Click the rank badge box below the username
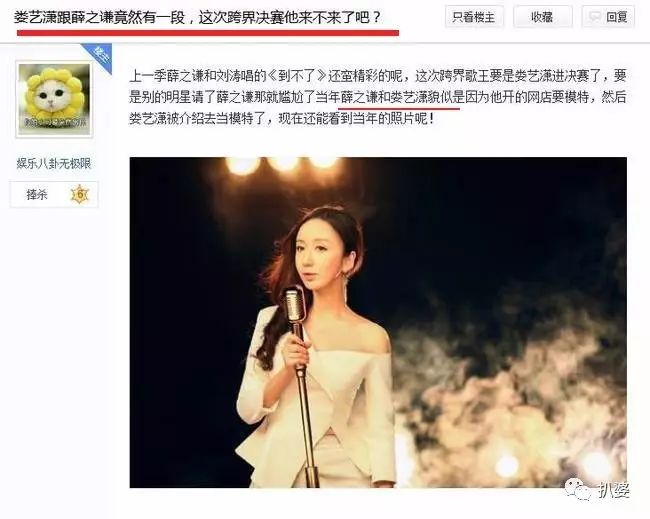650x519 pixels. coord(54,194)
